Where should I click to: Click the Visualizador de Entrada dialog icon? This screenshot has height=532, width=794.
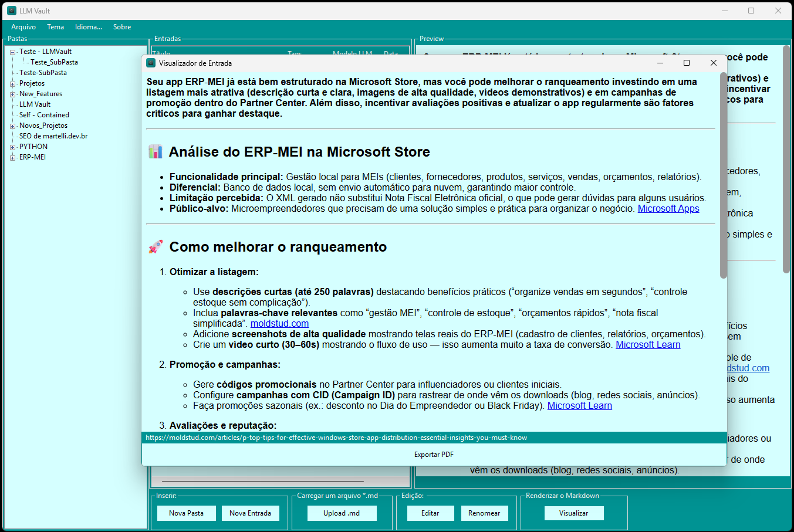pyautogui.click(x=151, y=63)
